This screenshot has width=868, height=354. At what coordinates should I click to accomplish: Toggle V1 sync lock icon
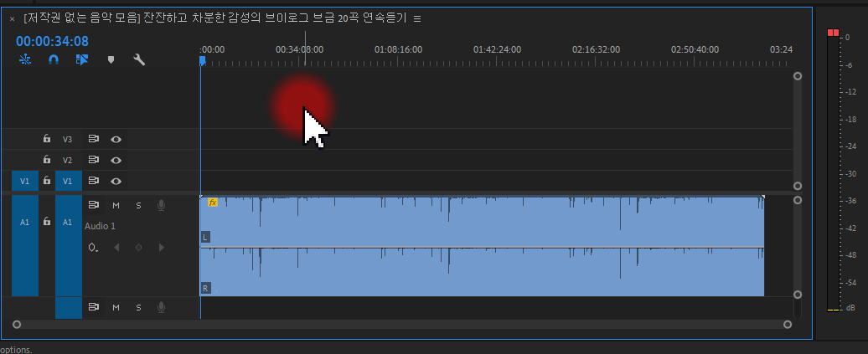(94, 180)
